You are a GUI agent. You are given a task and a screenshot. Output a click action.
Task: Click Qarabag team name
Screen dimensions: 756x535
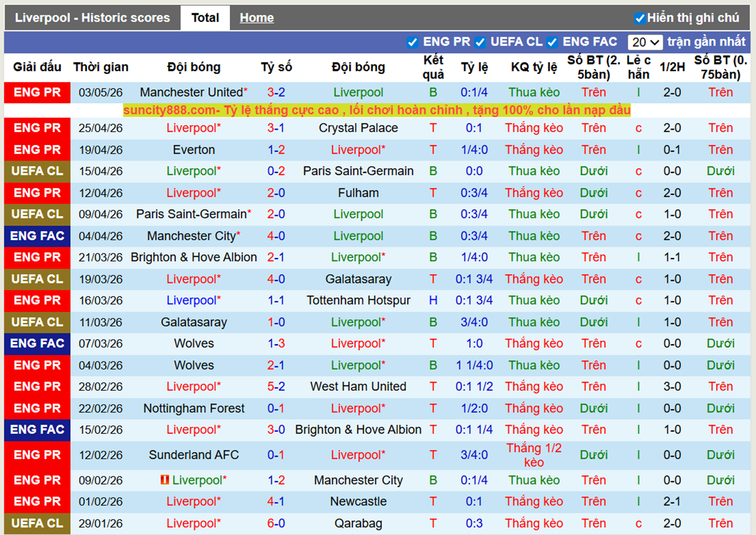coord(358,523)
